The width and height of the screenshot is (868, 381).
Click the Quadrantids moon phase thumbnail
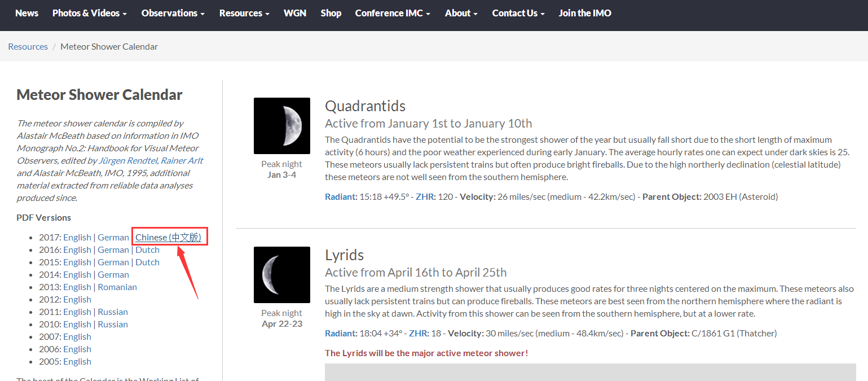pyautogui.click(x=282, y=126)
